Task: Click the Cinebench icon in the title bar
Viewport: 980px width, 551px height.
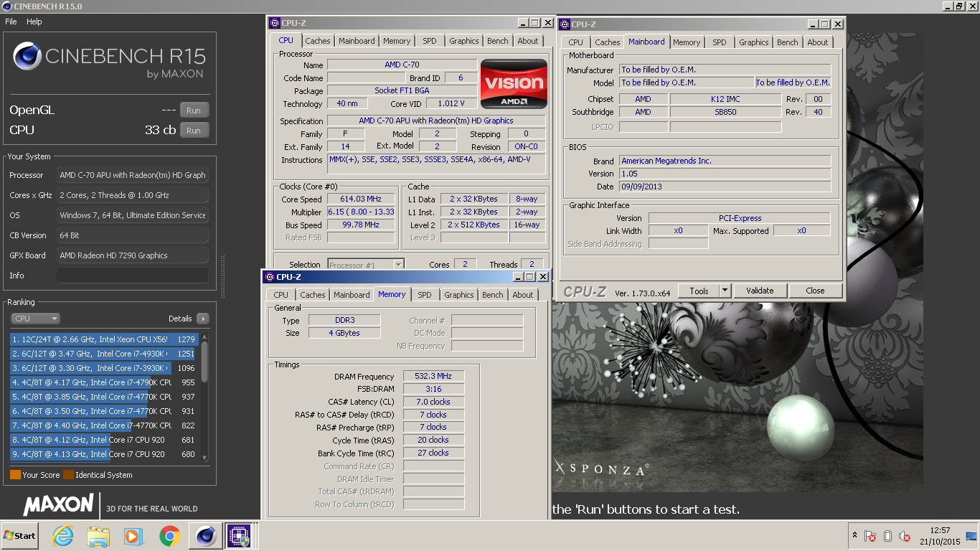Action: click(7, 6)
